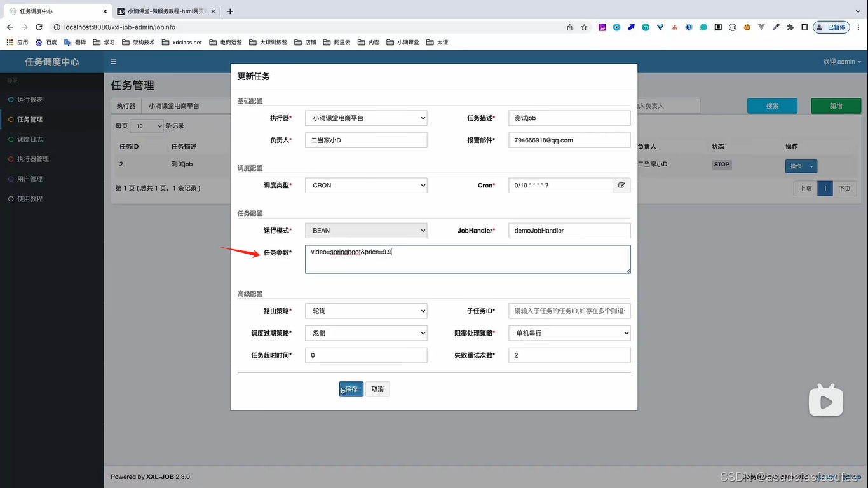Open the 阿里云 bookmark folder
Image resolution: width=868 pixels, height=488 pixels.
coord(337,43)
